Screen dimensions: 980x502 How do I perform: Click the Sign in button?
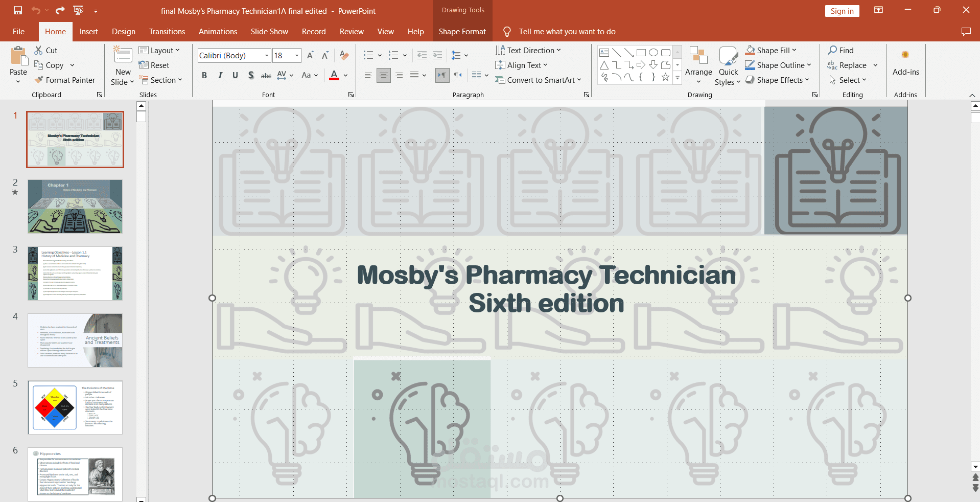click(x=842, y=11)
